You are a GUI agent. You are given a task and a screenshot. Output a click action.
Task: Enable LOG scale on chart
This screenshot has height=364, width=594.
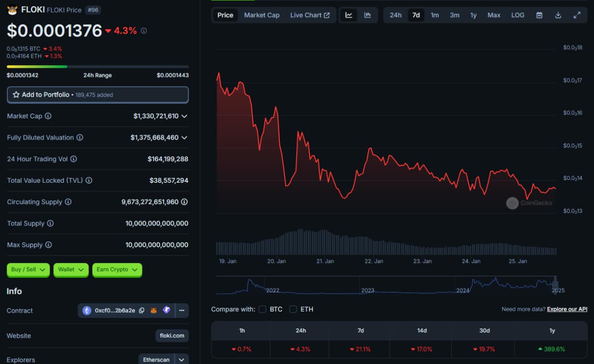[518, 15]
